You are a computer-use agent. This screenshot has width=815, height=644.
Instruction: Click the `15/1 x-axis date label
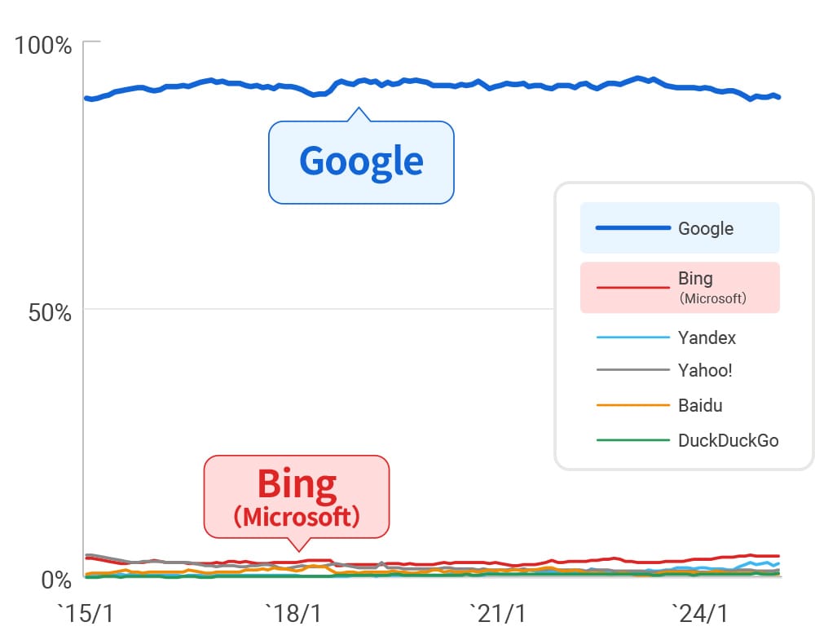86,614
